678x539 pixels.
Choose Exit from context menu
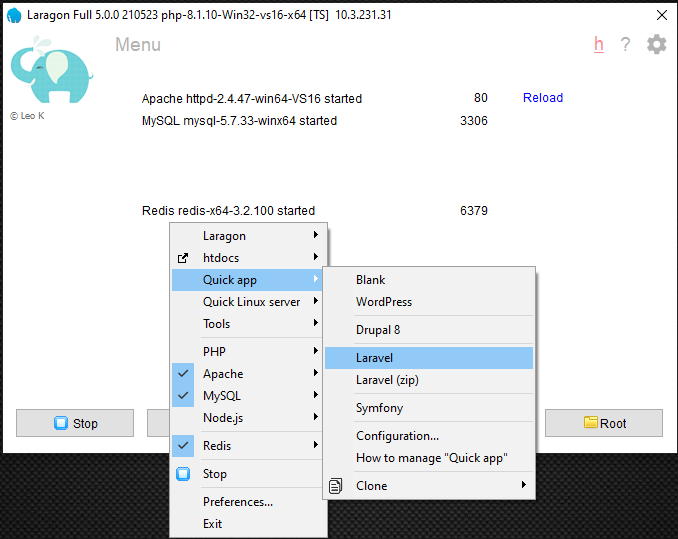pos(249,524)
